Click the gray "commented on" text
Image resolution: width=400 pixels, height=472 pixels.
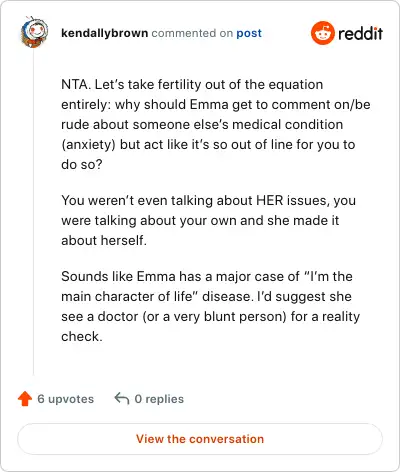click(192, 33)
